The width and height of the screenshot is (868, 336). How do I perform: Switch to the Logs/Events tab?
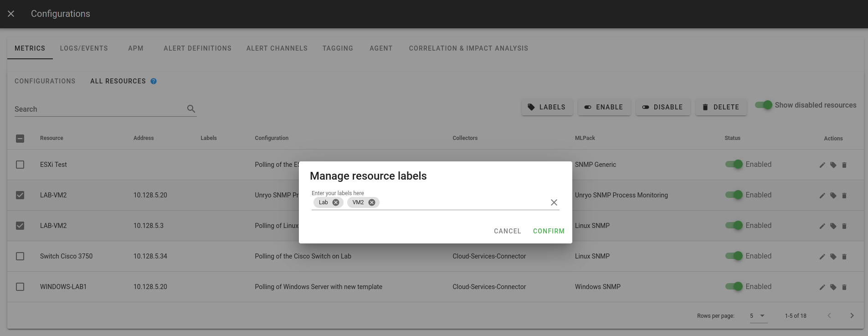tap(84, 48)
